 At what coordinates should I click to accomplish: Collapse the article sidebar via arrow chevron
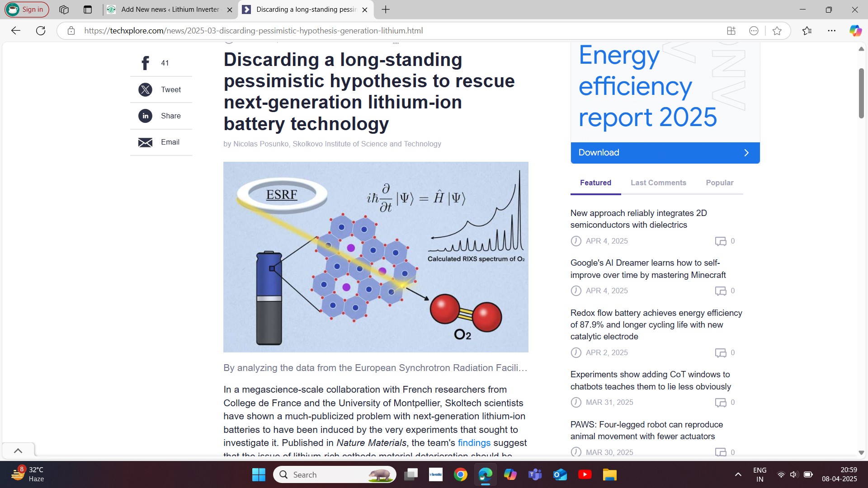point(18,450)
